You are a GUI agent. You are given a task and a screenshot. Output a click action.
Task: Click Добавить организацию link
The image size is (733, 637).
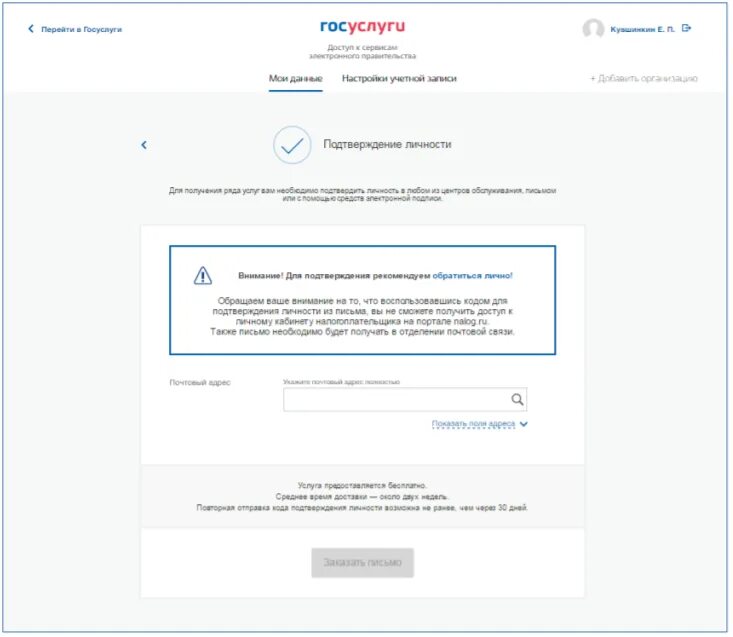click(644, 79)
